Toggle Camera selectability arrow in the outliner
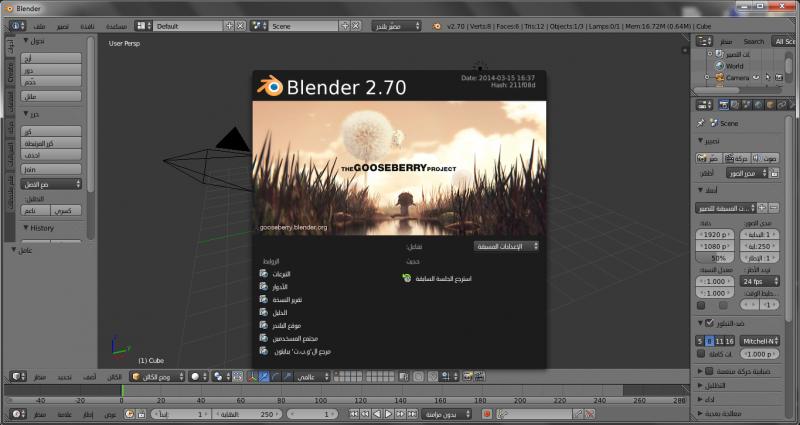This screenshot has width=800, height=425. coord(768,78)
